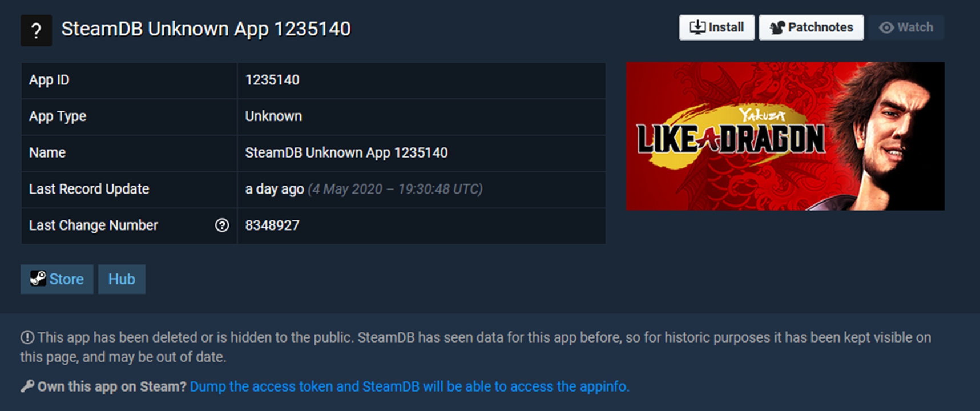Toggle the Watch eye button
This screenshot has height=411, width=980.
[906, 27]
